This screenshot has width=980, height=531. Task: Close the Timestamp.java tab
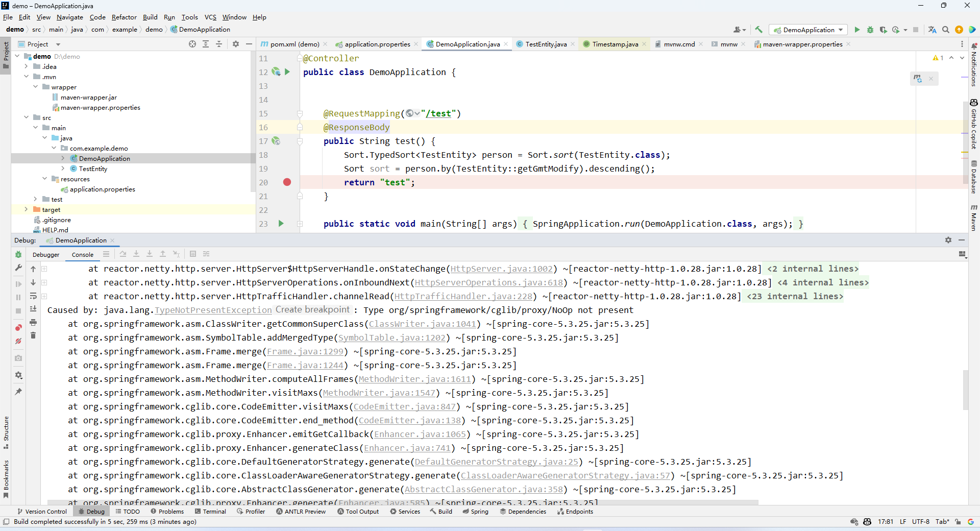(644, 44)
